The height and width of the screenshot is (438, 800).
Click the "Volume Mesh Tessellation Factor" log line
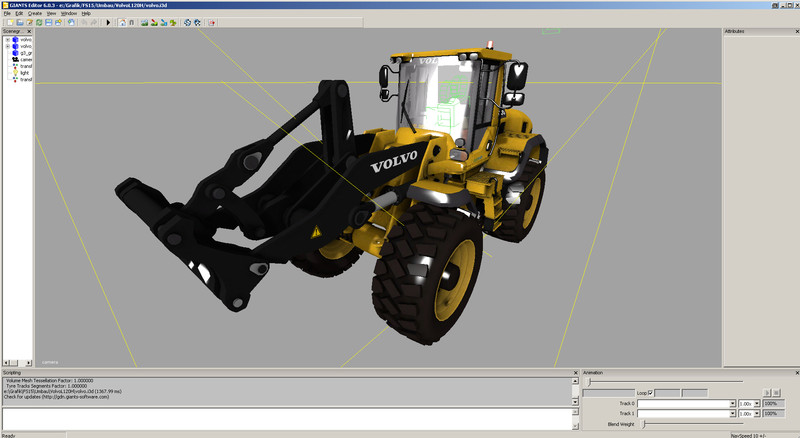pyautogui.click(x=49, y=381)
